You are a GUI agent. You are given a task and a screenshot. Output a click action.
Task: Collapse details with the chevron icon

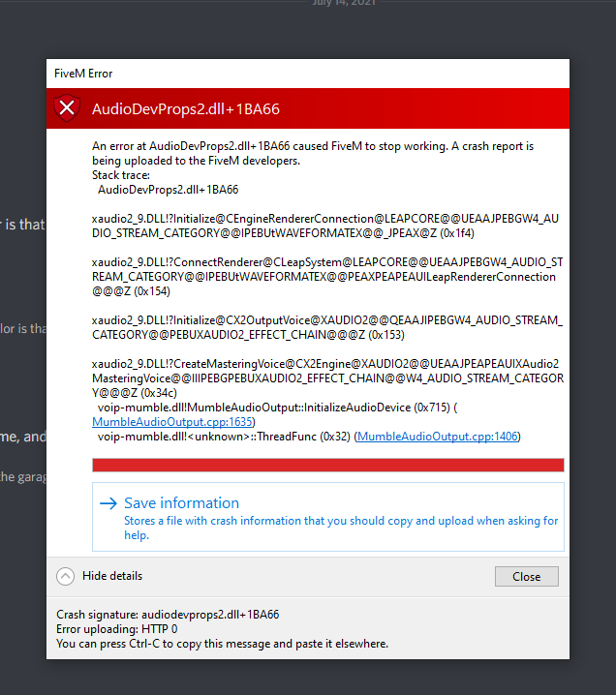pos(65,576)
